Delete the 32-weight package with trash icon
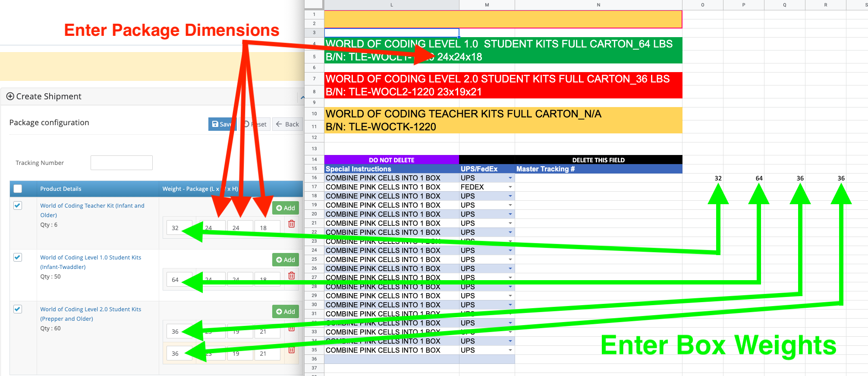 point(292,224)
